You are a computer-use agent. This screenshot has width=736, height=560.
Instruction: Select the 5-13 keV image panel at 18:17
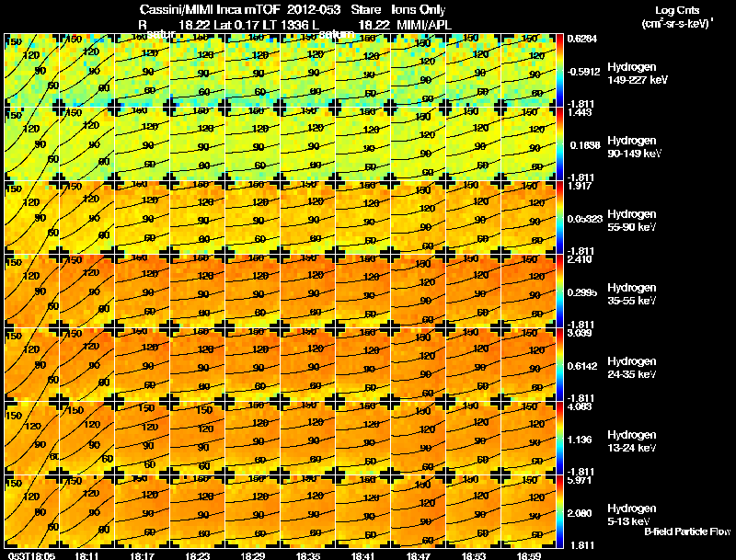143,512
